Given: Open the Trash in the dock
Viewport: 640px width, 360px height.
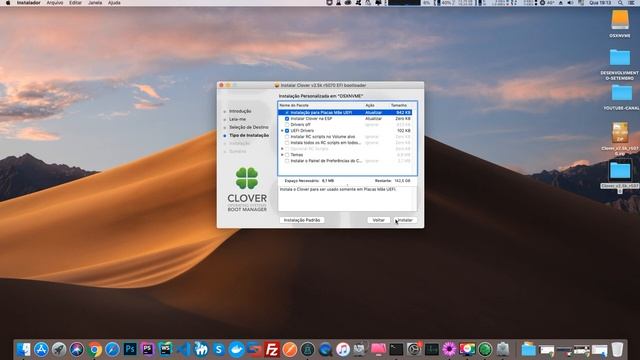Looking at the screenshot, I should click(x=618, y=349).
